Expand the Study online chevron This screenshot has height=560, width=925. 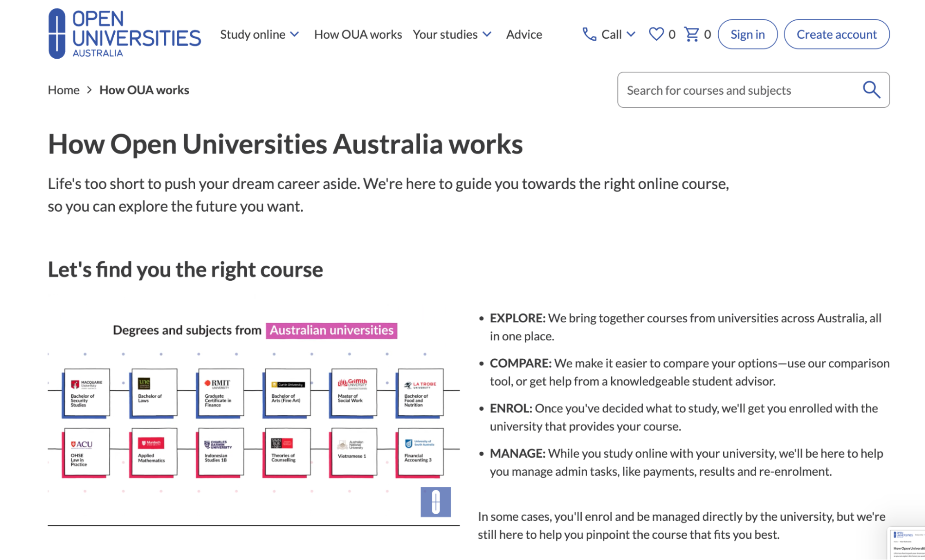[295, 35]
